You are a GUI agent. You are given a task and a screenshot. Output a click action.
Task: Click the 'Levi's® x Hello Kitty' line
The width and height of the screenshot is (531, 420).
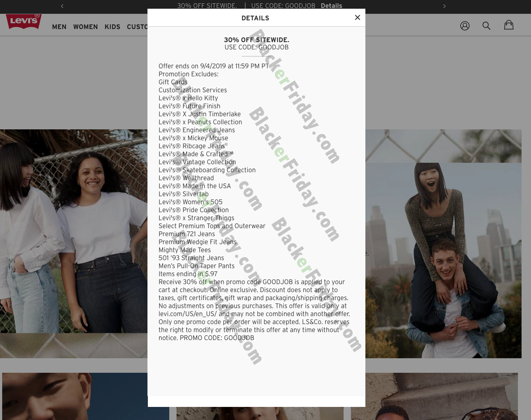[x=188, y=98]
